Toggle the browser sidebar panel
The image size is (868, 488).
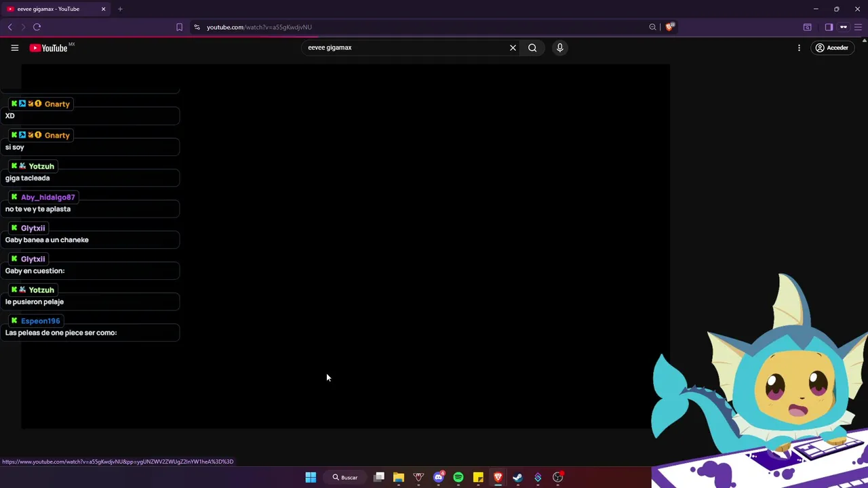click(829, 27)
